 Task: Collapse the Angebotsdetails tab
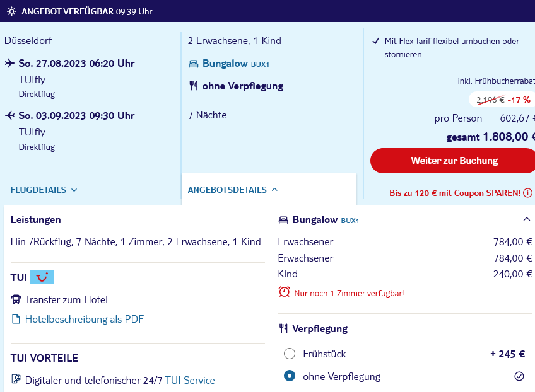233,190
